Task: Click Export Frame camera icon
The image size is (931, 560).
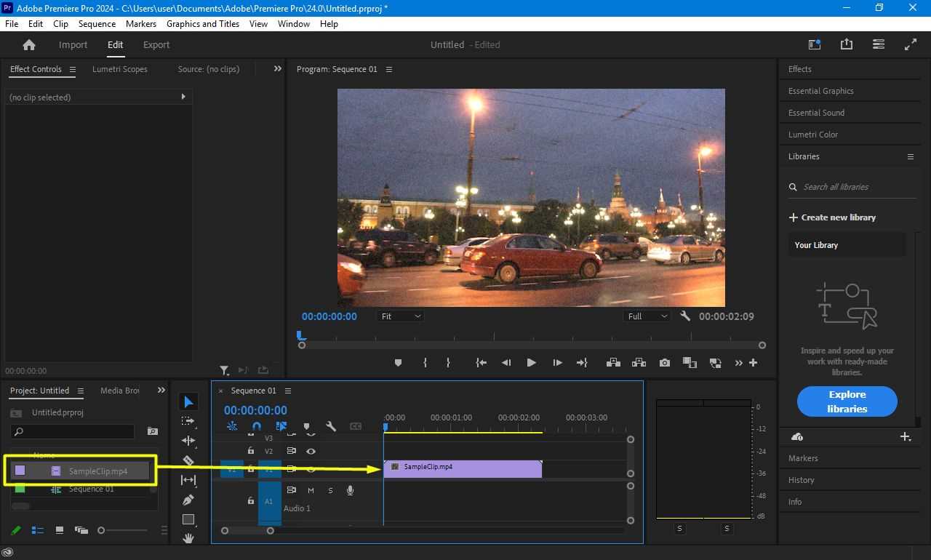Action: (x=665, y=362)
